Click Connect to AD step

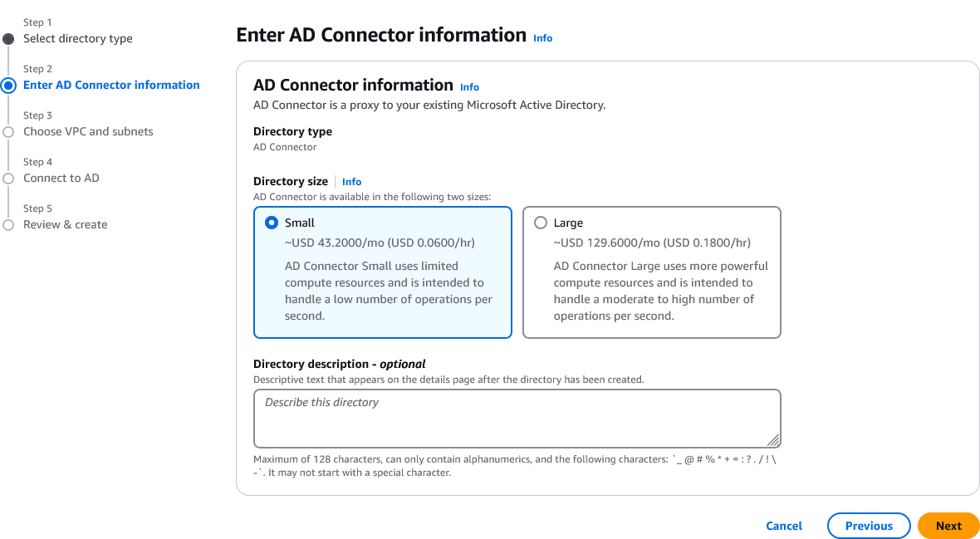click(61, 178)
